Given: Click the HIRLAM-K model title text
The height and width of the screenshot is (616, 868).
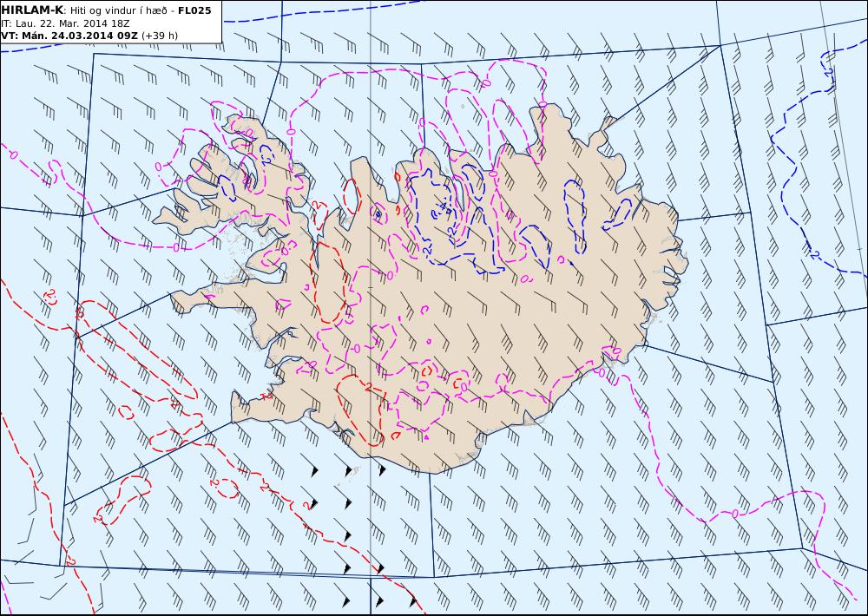Looking at the screenshot, I should [32, 10].
